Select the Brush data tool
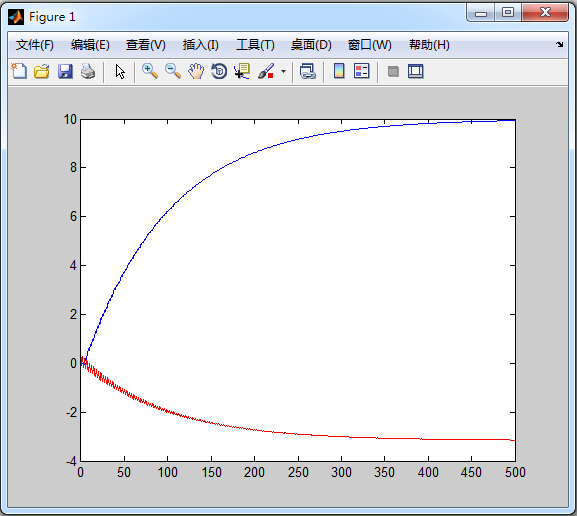 click(x=266, y=71)
